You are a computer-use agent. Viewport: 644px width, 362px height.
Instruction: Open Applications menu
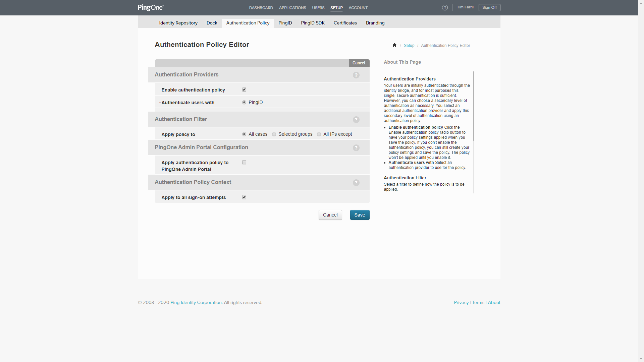[292, 8]
